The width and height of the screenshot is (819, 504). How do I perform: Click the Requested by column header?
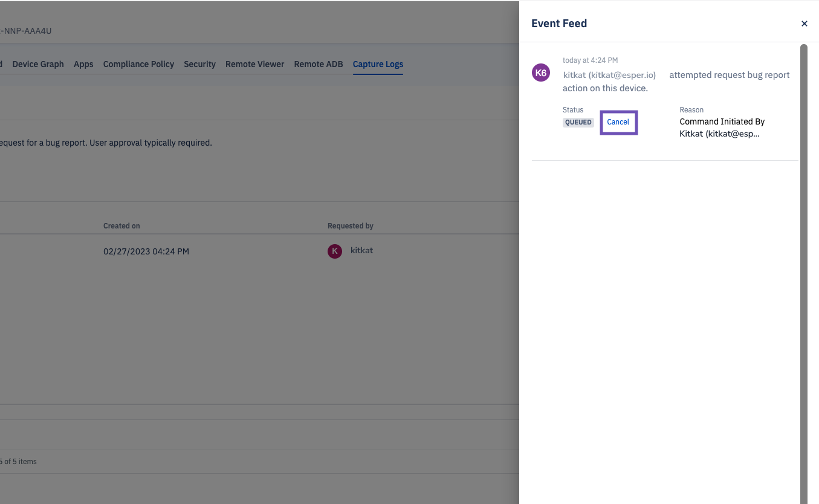point(351,226)
